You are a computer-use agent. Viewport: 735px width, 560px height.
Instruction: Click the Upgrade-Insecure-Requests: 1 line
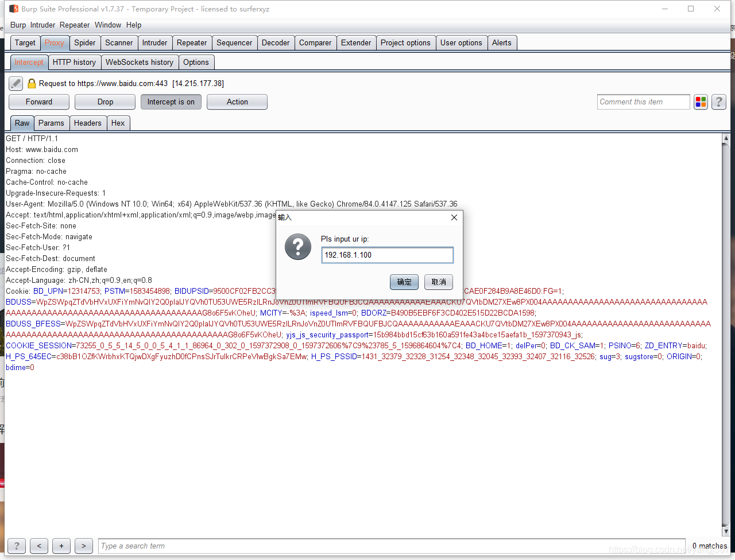56,193
